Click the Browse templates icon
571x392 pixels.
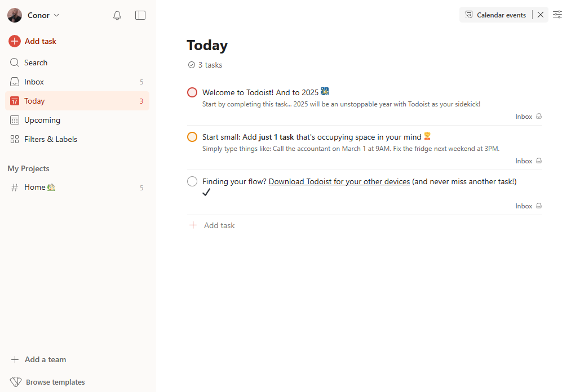(16, 382)
